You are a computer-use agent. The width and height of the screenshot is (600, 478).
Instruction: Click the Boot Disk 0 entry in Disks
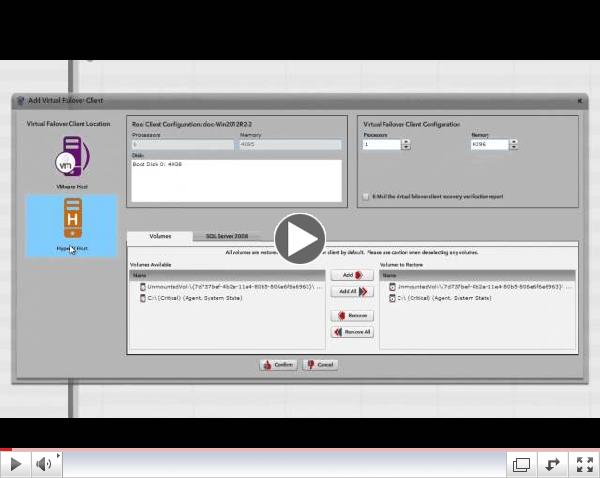(x=157, y=164)
